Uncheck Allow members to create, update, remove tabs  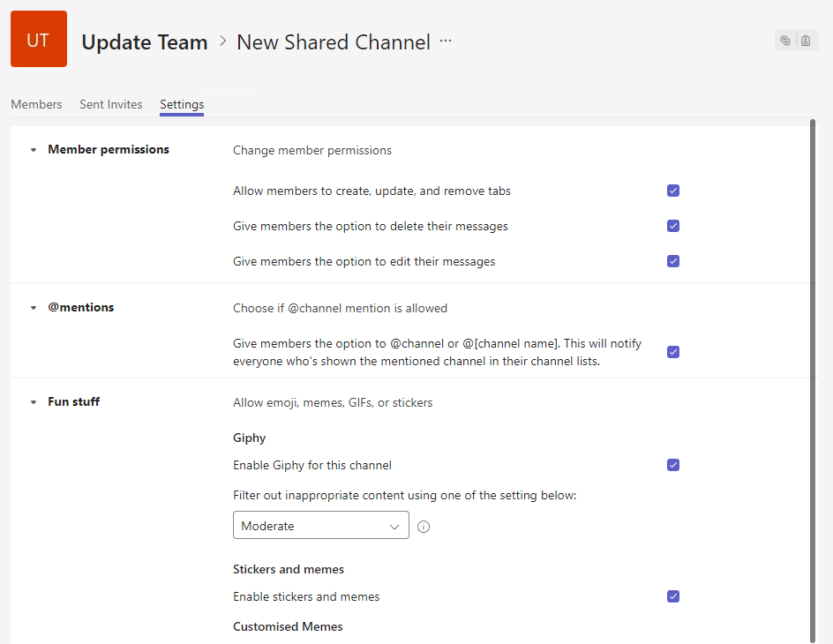point(673,191)
